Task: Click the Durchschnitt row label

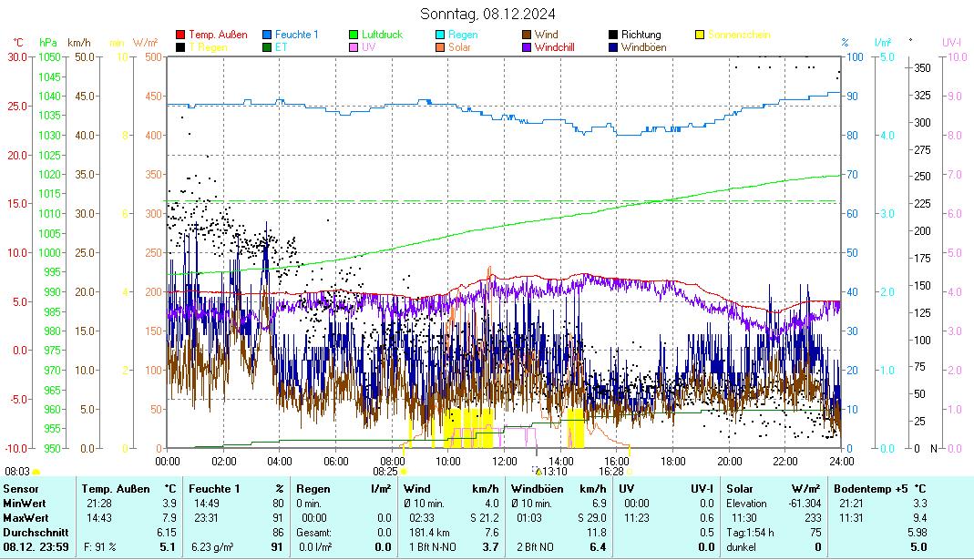Action: 32,532
